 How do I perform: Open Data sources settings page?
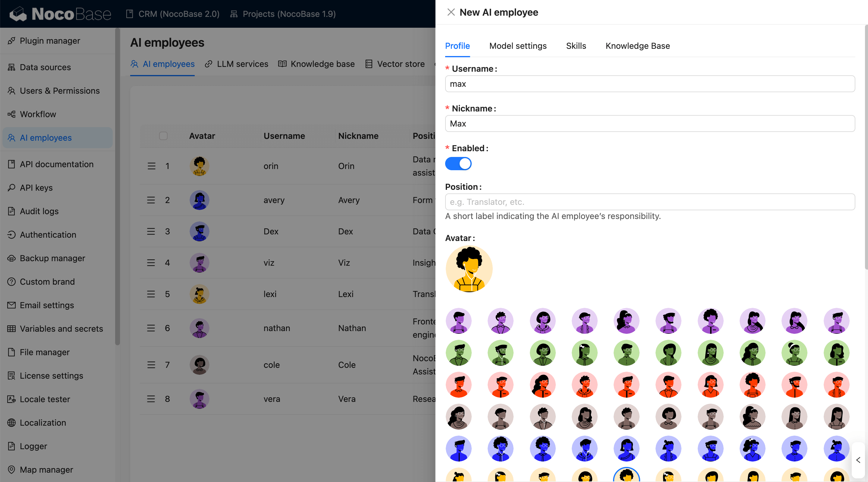[x=45, y=67]
